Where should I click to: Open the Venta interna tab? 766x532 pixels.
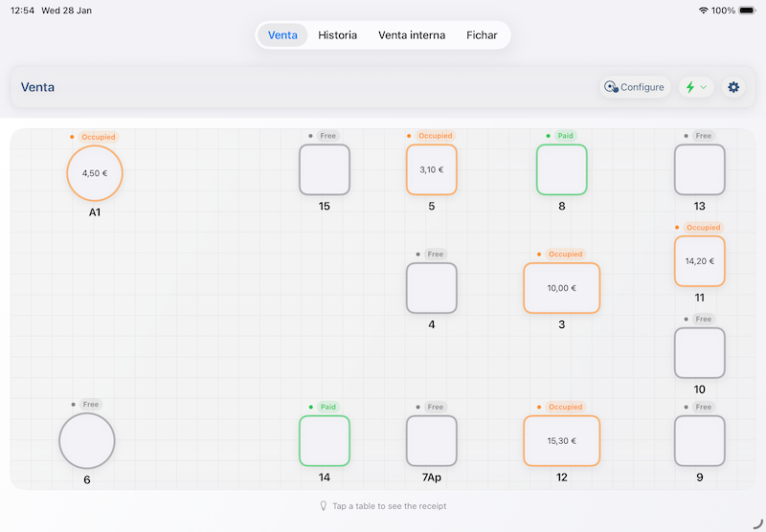pos(412,35)
